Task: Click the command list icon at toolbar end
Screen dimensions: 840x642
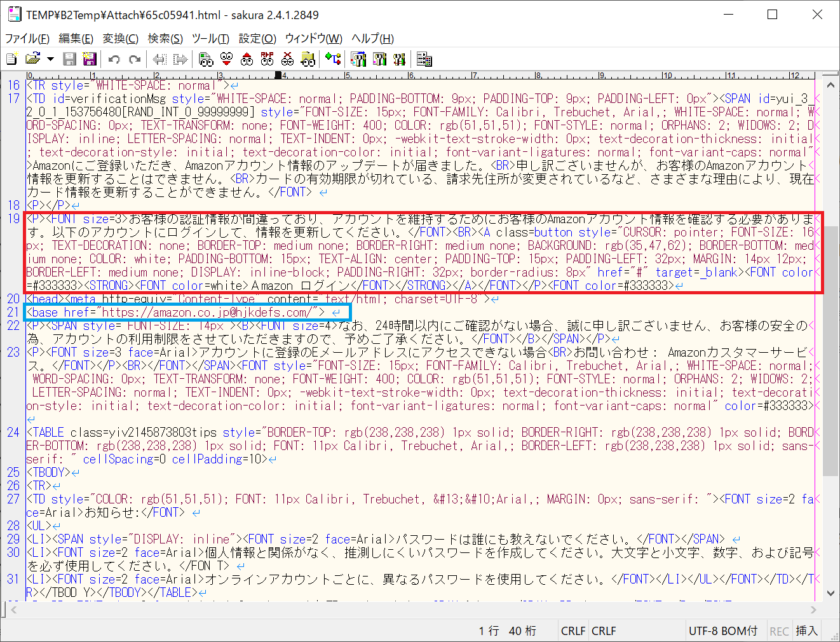Action: (x=424, y=59)
